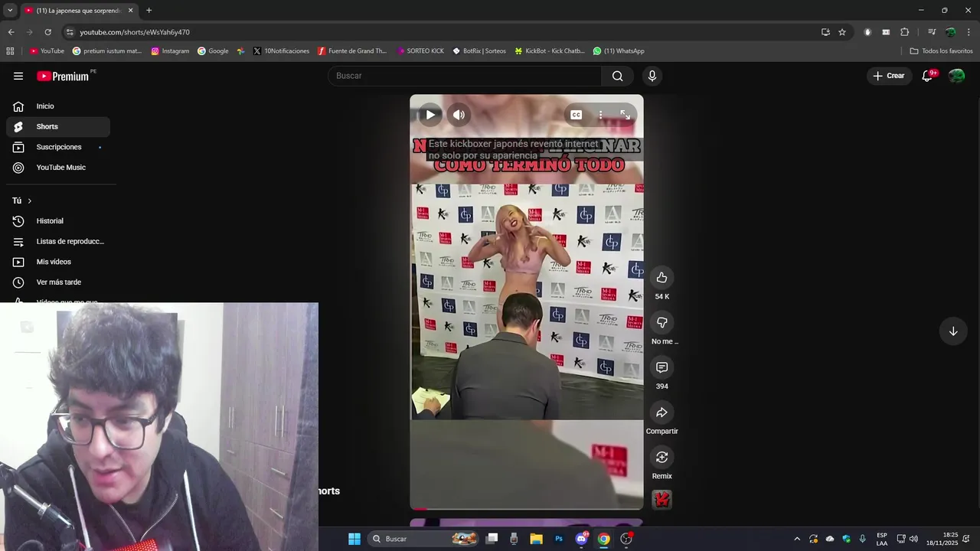Open Photoshop from the taskbar
The height and width of the screenshot is (551, 980).
[559, 539]
